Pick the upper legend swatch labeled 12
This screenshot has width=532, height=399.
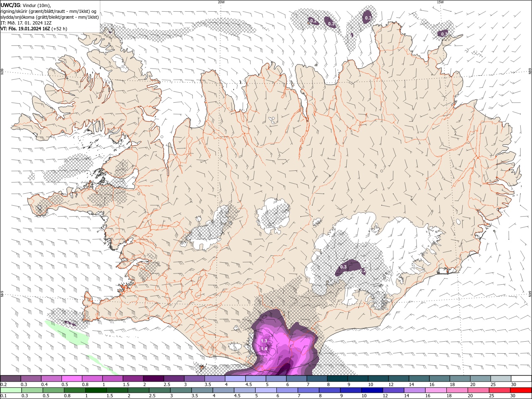tap(399, 379)
